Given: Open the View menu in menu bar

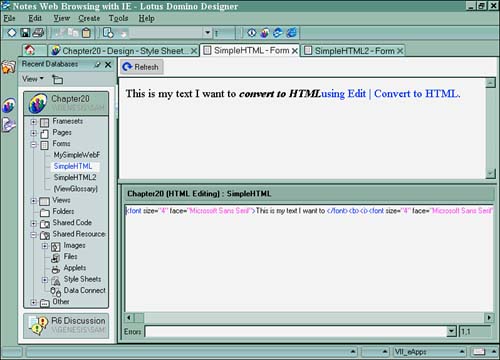Looking at the screenshot, I should (62, 18).
